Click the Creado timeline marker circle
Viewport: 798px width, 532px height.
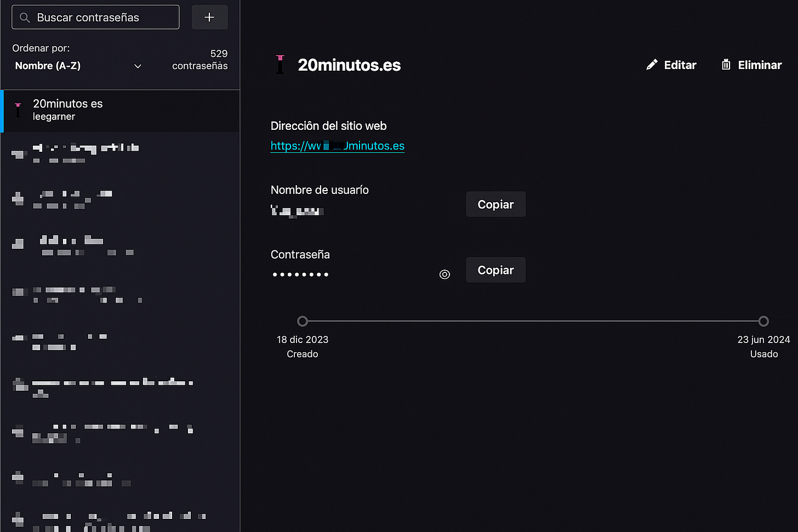pyautogui.click(x=303, y=321)
